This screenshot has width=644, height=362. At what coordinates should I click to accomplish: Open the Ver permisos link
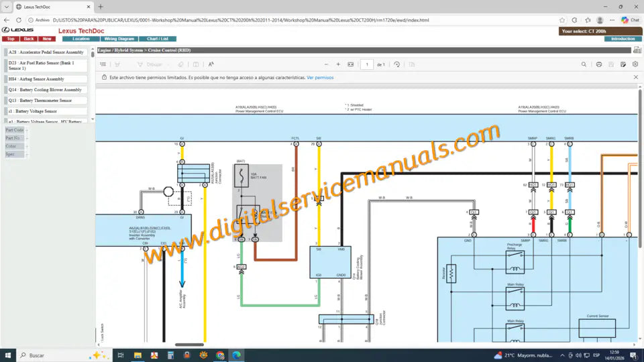320,78
